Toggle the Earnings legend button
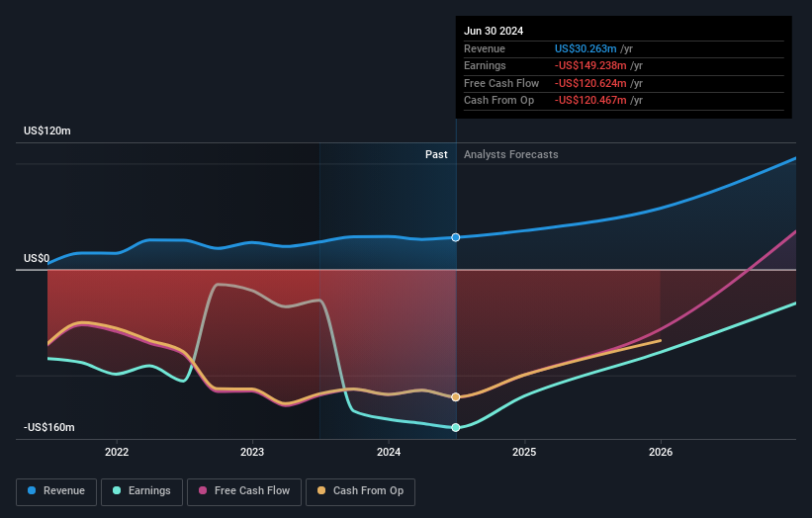The height and width of the screenshot is (518, 812). tap(141, 491)
